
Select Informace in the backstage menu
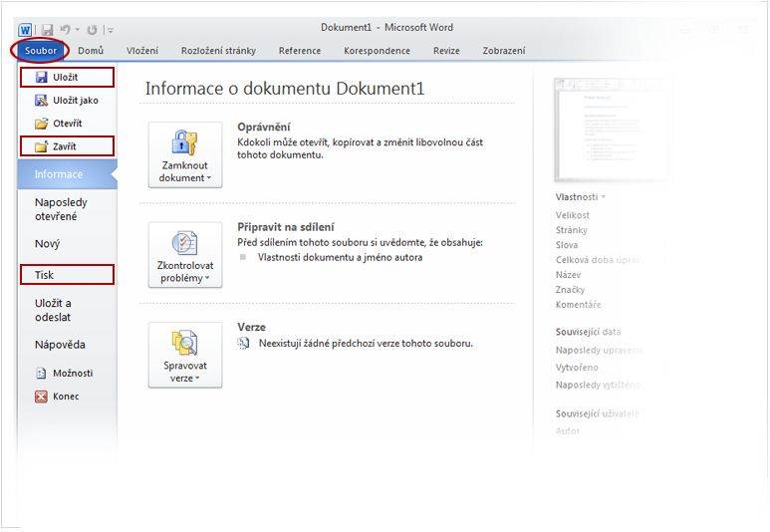[68, 174]
